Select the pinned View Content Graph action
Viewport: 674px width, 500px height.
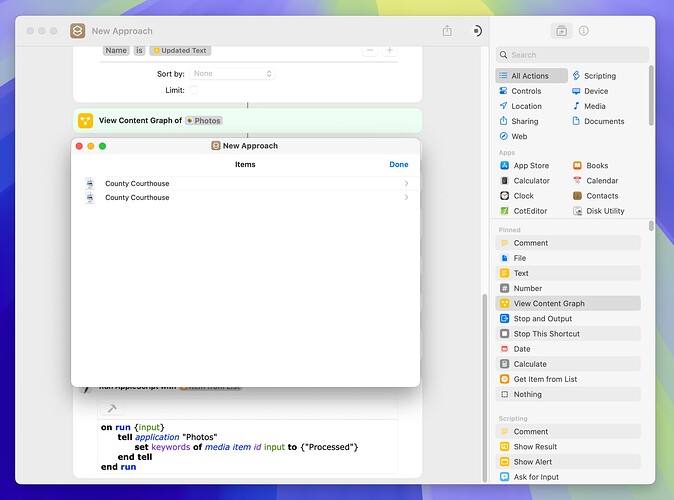pyautogui.click(x=568, y=304)
